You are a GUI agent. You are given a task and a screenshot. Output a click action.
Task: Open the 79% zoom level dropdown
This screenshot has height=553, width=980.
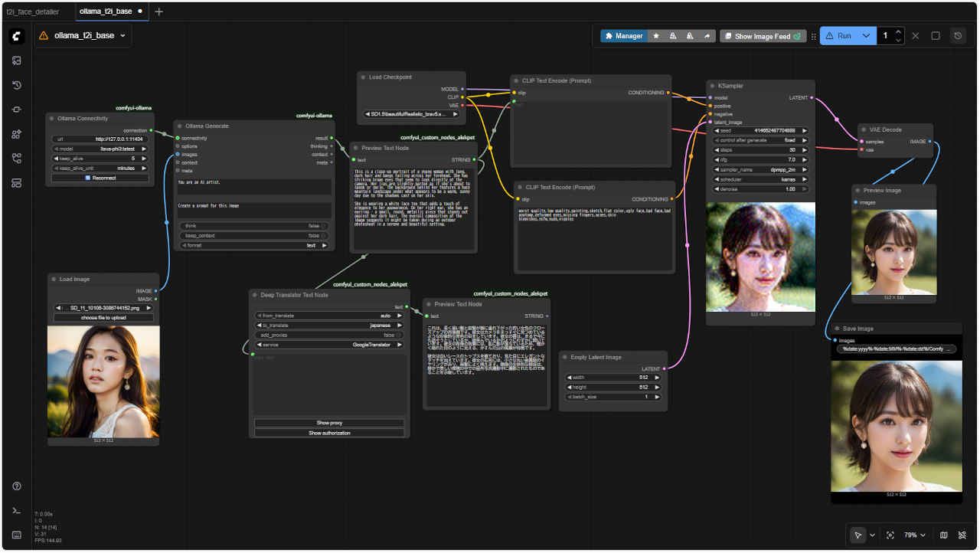click(x=915, y=535)
